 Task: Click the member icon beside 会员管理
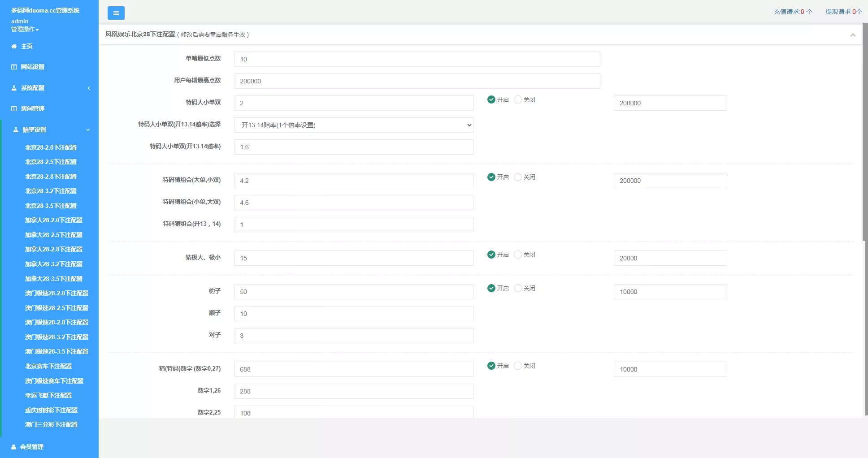pos(13,447)
